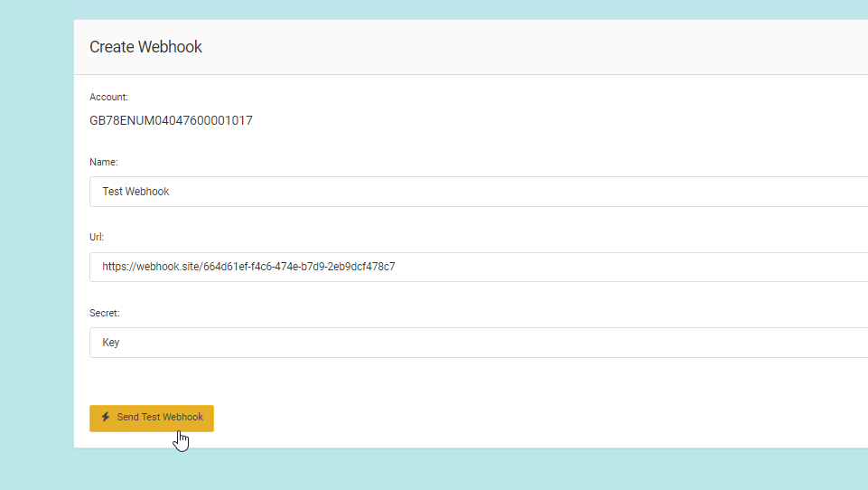
Task: Click blank card space right of Send Test Webhook
Action: (x=542, y=418)
